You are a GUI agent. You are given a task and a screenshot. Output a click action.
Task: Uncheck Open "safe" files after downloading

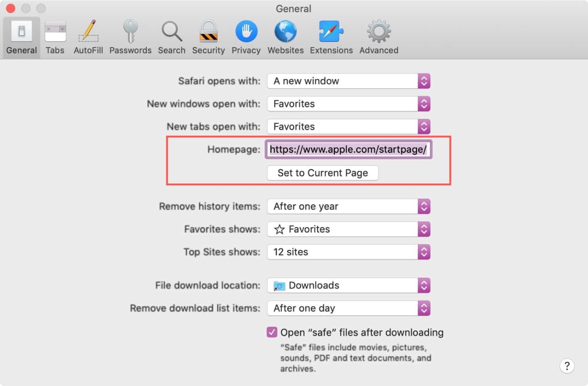click(x=272, y=332)
